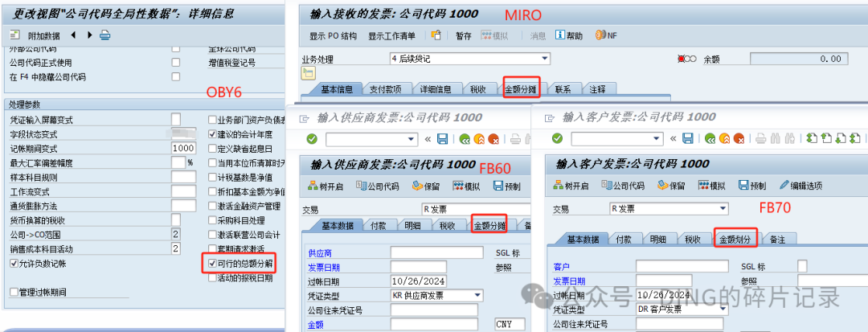868x332 pixels.
Task: Click the save disk icon in FB60 toolbar
Action: click(x=442, y=138)
